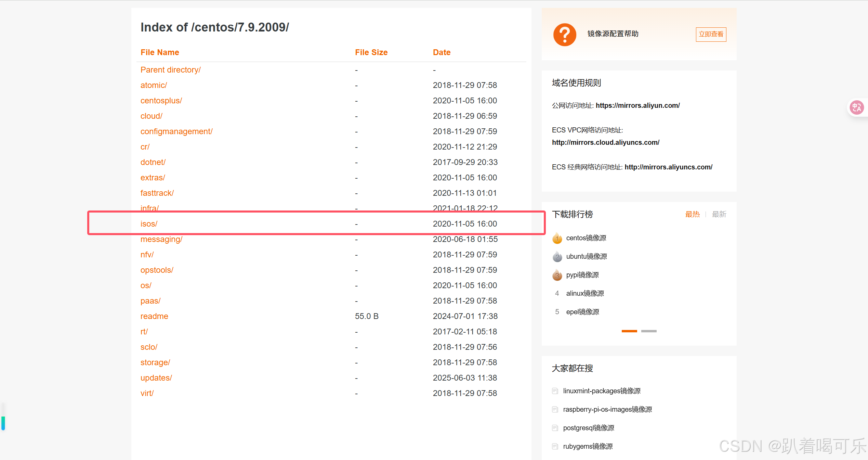868x460 pixels.
Task: Click document icon beside linuxmint-packages镜像源
Action: coord(555,391)
